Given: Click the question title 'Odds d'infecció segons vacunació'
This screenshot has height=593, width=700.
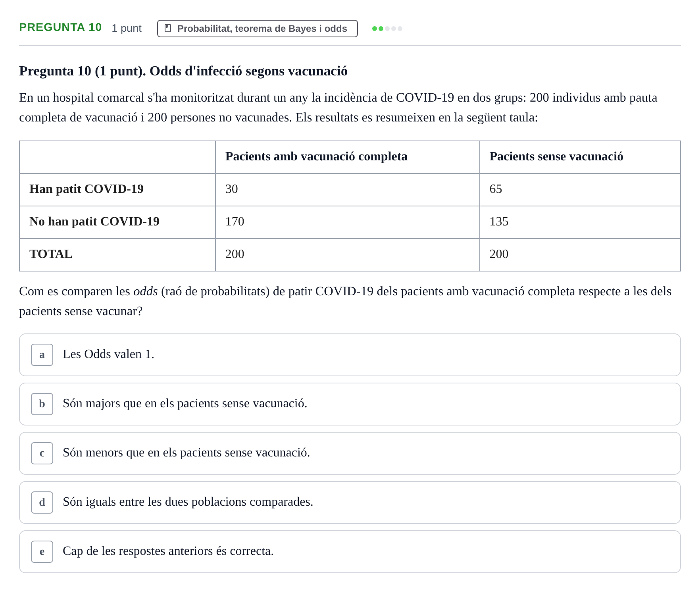Looking at the screenshot, I should [x=248, y=71].
